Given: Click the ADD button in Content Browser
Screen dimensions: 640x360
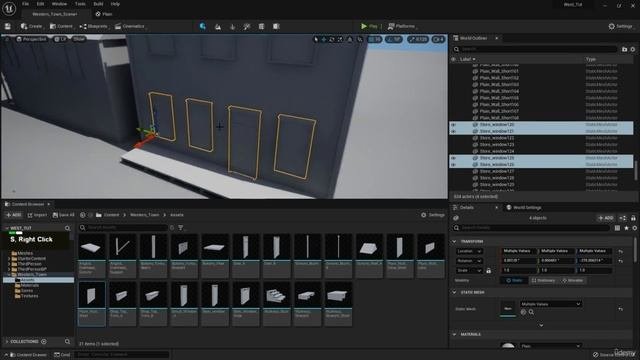Looking at the screenshot, I should pyautogui.click(x=13, y=215).
